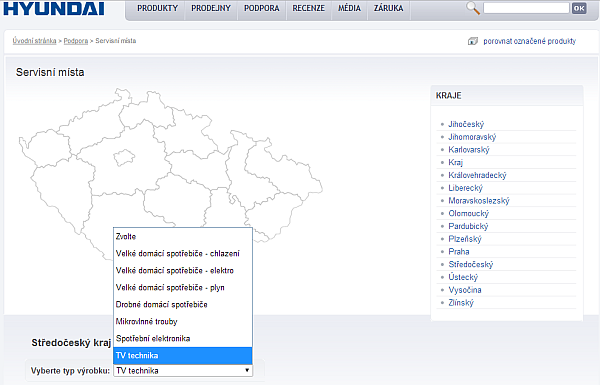Viewport: 600px width, 385px height.
Task: Select Pardubický region link
Action: click(x=468, y=226)
